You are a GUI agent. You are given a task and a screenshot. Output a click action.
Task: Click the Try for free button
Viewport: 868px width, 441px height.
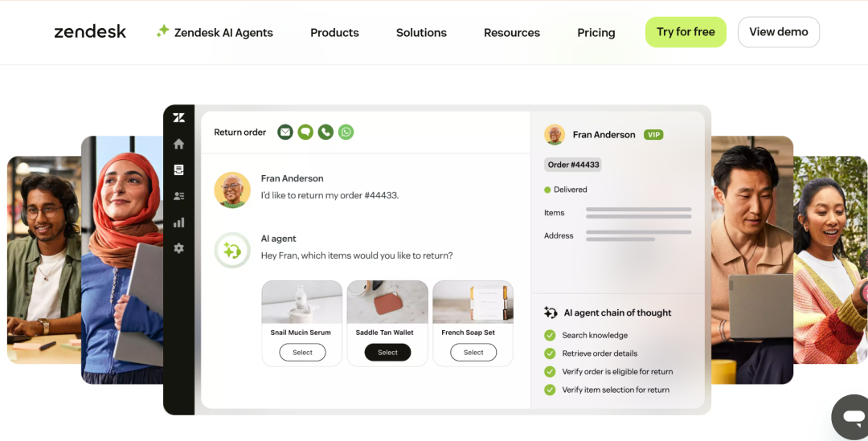(x=686, y=32)
